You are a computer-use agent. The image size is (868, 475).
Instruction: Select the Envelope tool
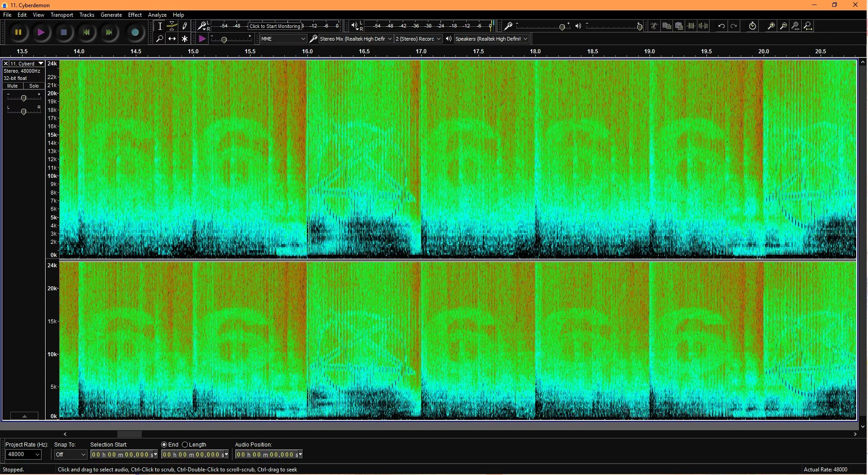[172, 26]
